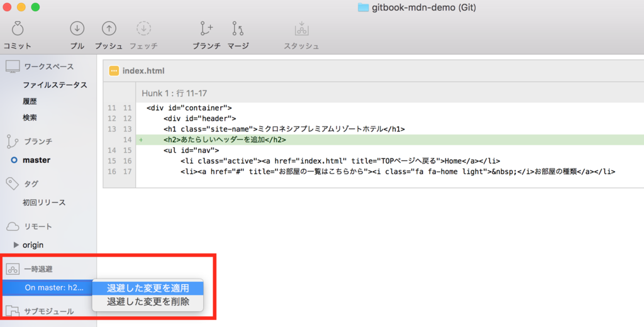Click the Pull (プル) toolbar icon
This screenshot has width=644, height=327.
tap(77, 28)
